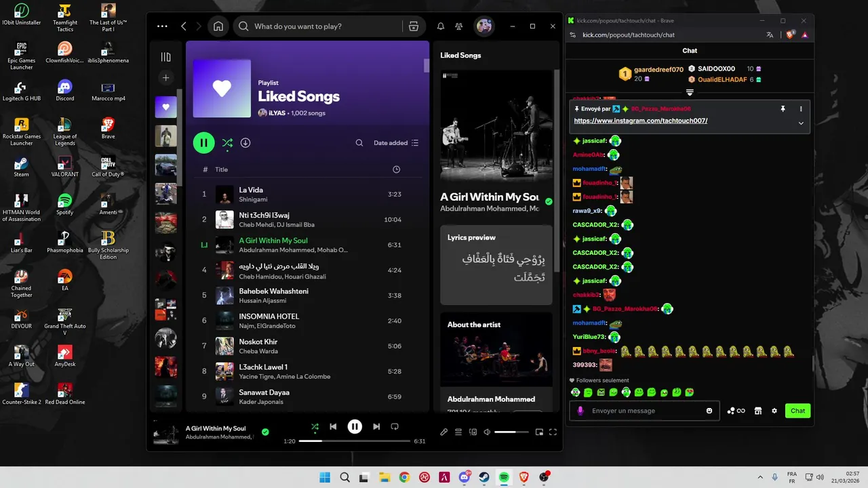Go back in Spotify navigation
The height and width of the screenshot is (488, 868).
click(184, 26)
